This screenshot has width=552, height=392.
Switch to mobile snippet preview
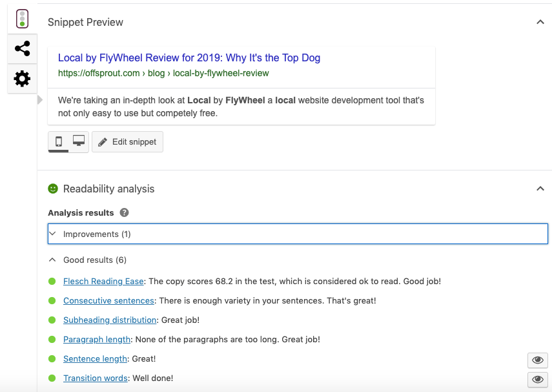point(59,141)
